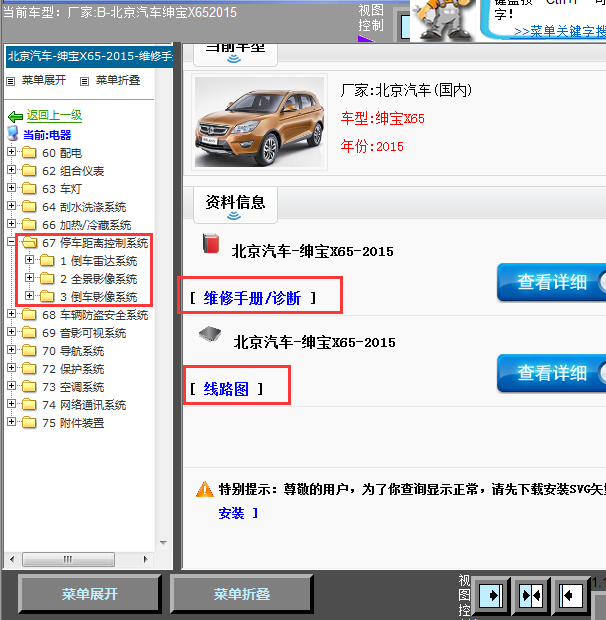Expand the 3 倒车影像系统 subnode
The image size is (606, 620).
pos(29,295)
